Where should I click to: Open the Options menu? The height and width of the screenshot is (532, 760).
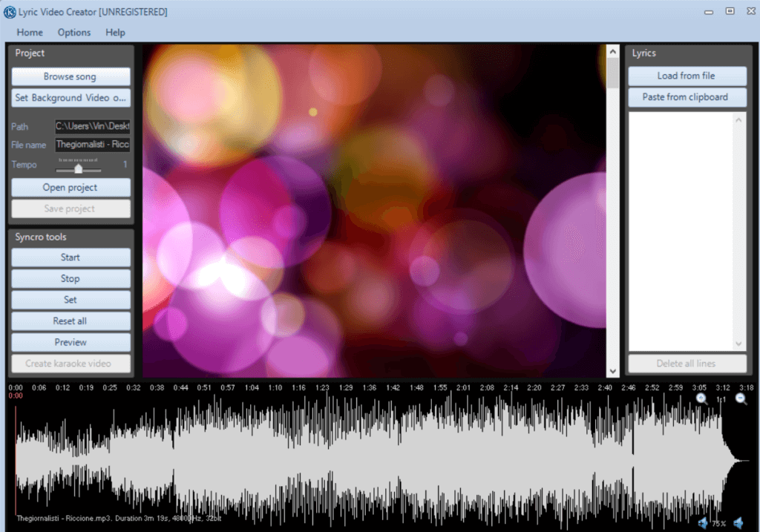coord(74,33)
